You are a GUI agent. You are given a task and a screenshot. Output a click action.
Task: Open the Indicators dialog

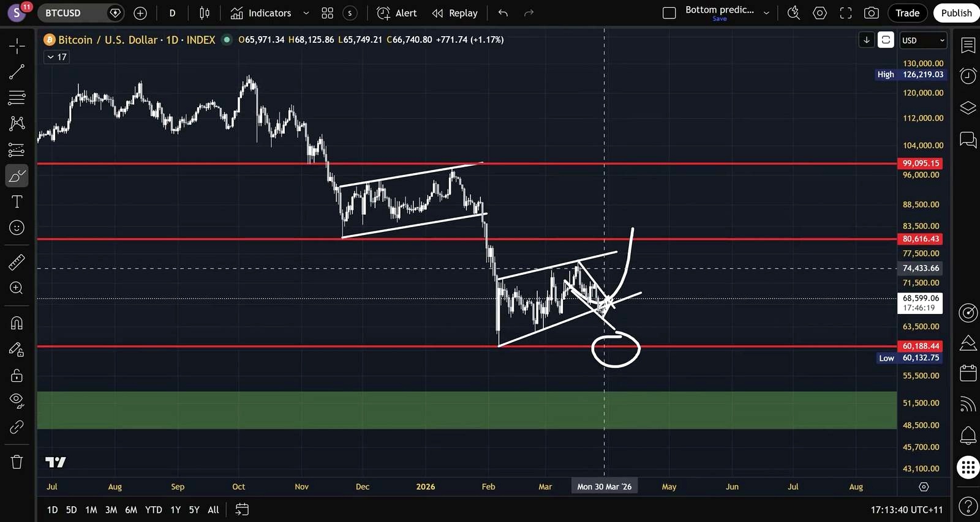pyautogui.click(x=261, y=13)
